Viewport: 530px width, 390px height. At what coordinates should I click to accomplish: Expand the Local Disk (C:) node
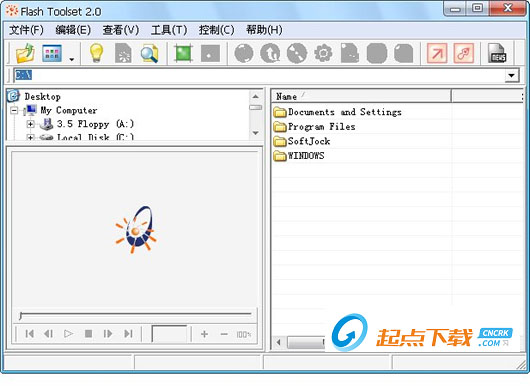tap(30, 138)
